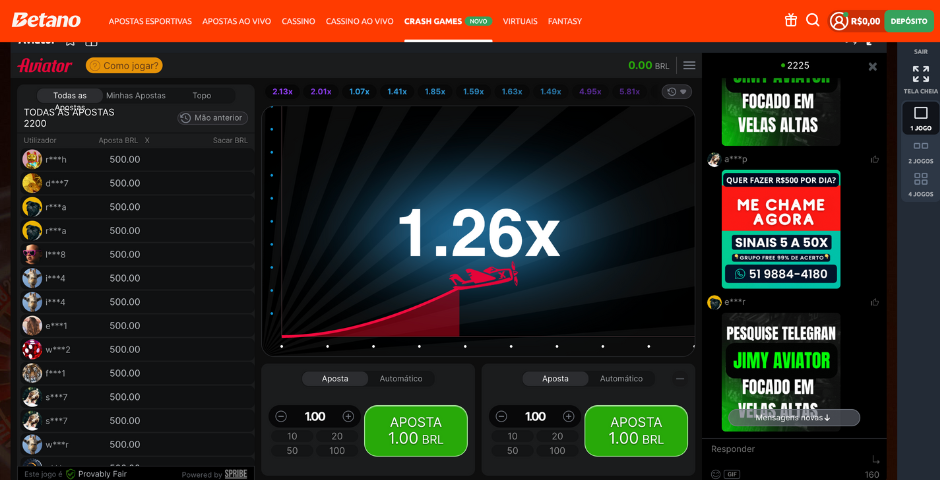Increase bet amount in left panel
The width and height of the screenshot is (940, 480).
click(x=348, y=416)
